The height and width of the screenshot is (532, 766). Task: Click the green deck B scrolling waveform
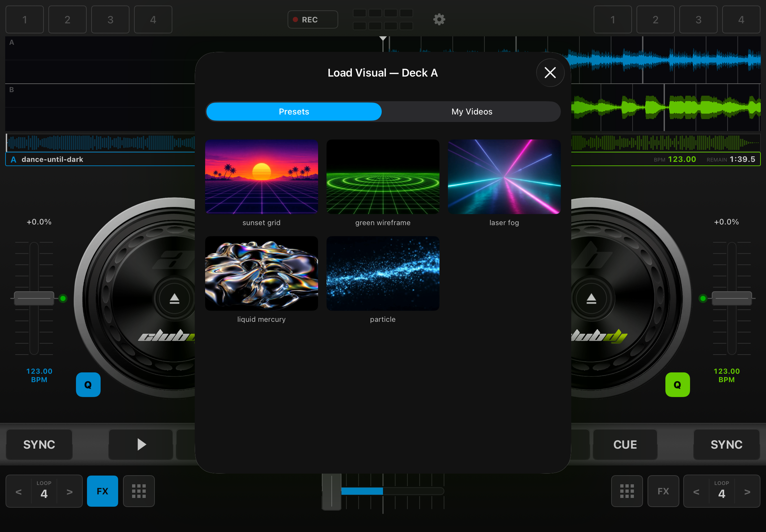[666, 107]
